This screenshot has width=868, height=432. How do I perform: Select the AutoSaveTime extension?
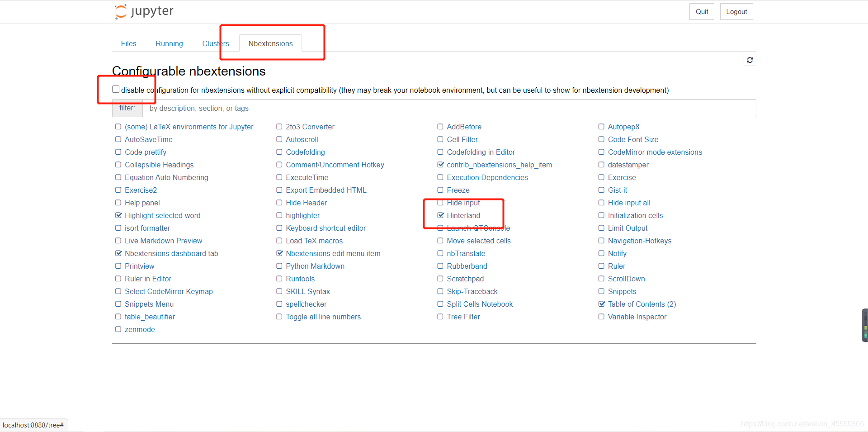coord(149,139)
